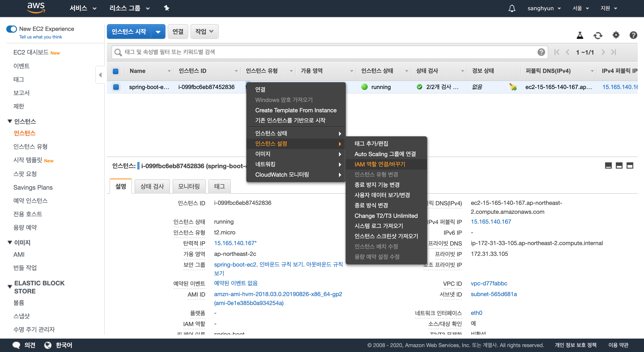The height and width of the screenshot is (352, 644).
Task: Toggle the New EC2 Experience switch
Action: pyautogui.click(x=11, y=29)
